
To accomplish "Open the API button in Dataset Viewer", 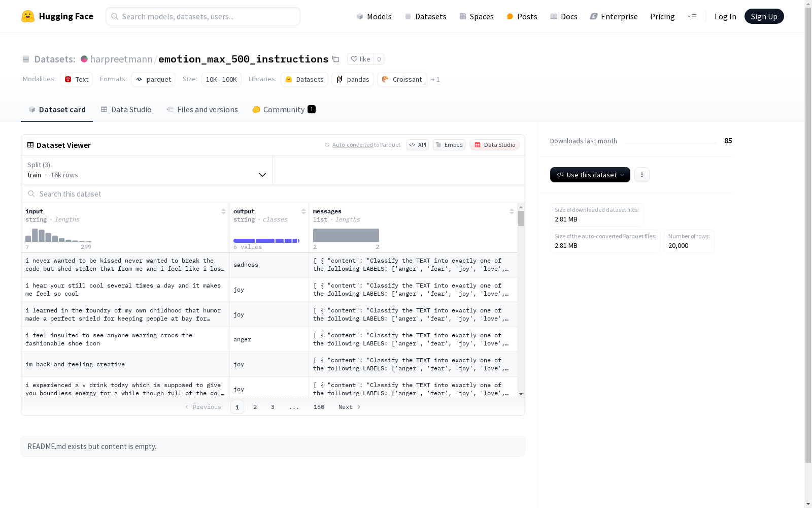I will click(418, 145).
